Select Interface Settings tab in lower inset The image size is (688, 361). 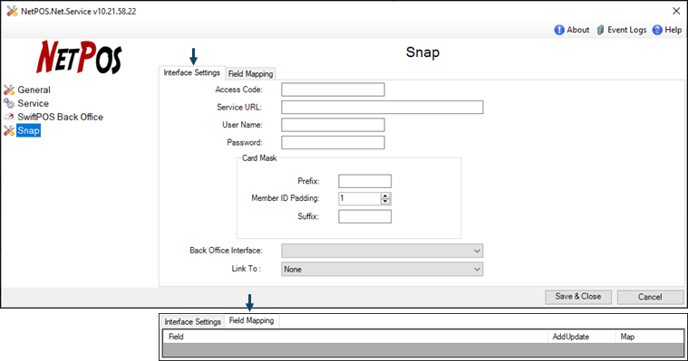192,322
